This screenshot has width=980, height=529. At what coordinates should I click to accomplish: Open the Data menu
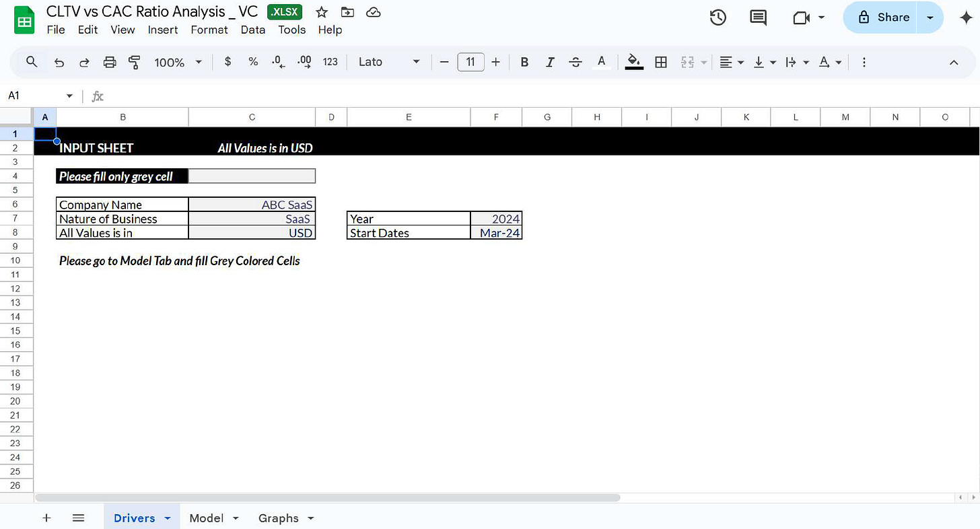pos(253,30)
